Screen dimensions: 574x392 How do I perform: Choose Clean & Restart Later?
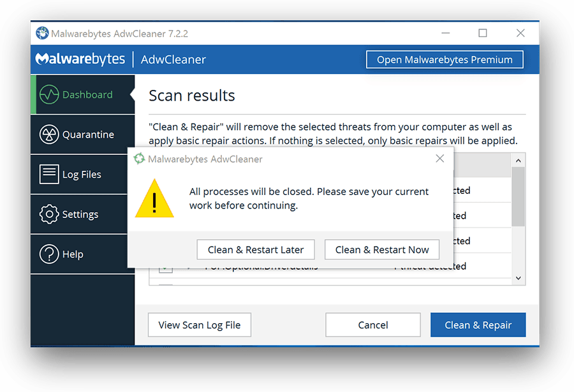coord(256,250)
